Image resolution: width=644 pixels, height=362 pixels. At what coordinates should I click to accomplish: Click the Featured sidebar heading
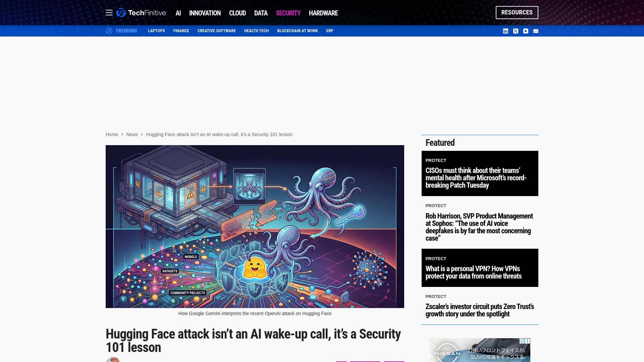440,143
